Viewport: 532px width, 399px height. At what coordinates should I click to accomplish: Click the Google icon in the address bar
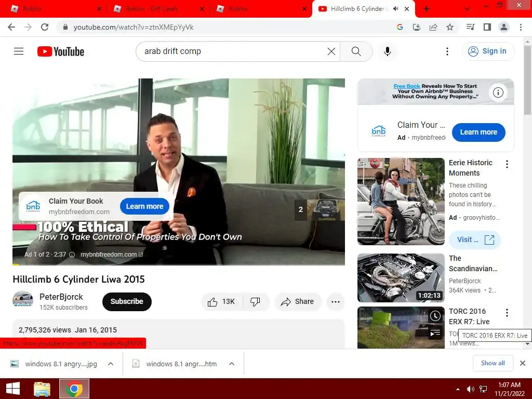point(400,27)
